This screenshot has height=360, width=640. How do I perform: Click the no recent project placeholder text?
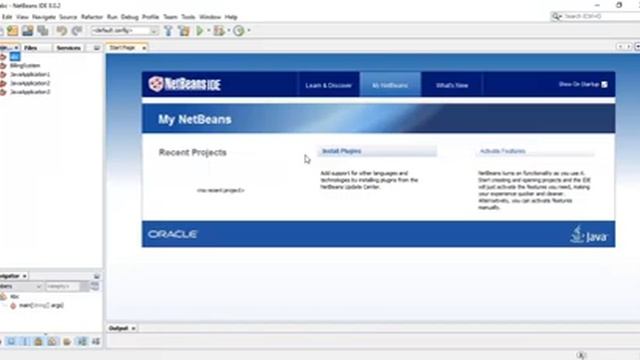[x=220, y=190]
